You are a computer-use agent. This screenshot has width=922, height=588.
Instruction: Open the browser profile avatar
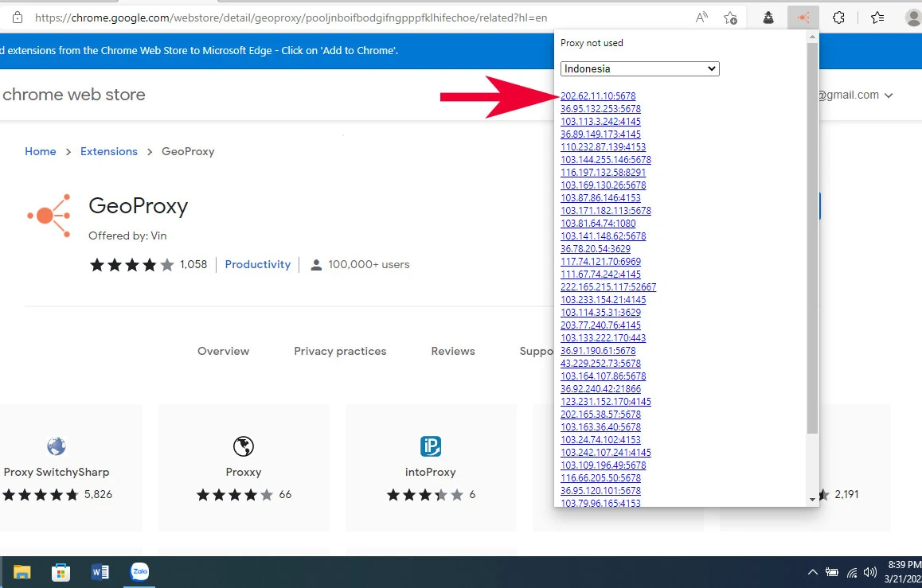tap(913, 18)
